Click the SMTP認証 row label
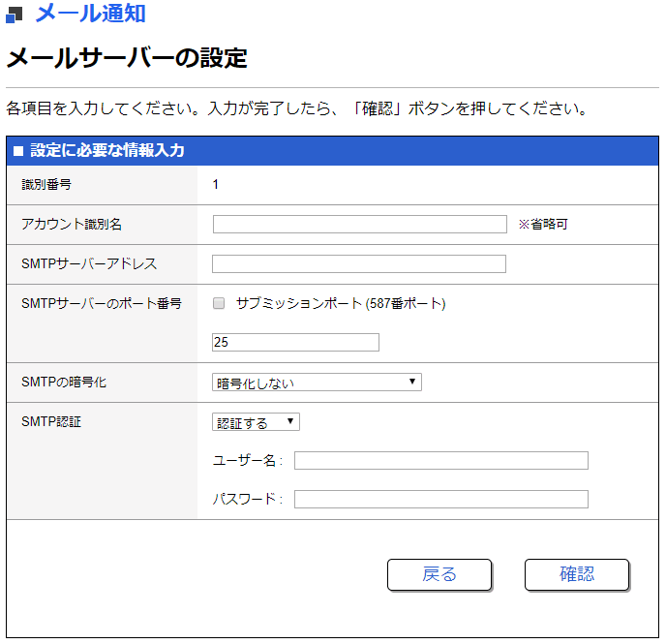 (x=51, y=422)
